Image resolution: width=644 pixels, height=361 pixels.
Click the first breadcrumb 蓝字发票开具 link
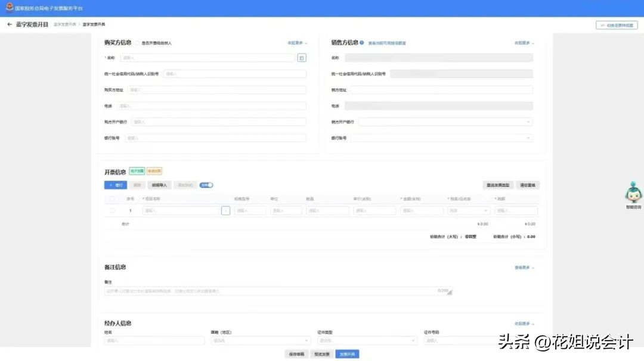[65, 24]
